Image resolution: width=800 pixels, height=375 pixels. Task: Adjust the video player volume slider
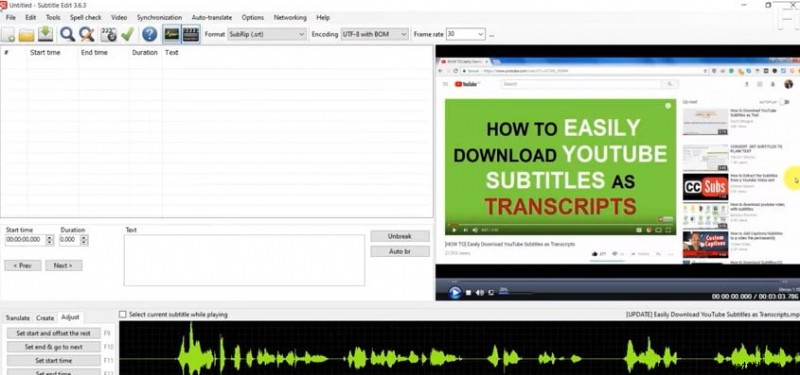coord(516,293)
